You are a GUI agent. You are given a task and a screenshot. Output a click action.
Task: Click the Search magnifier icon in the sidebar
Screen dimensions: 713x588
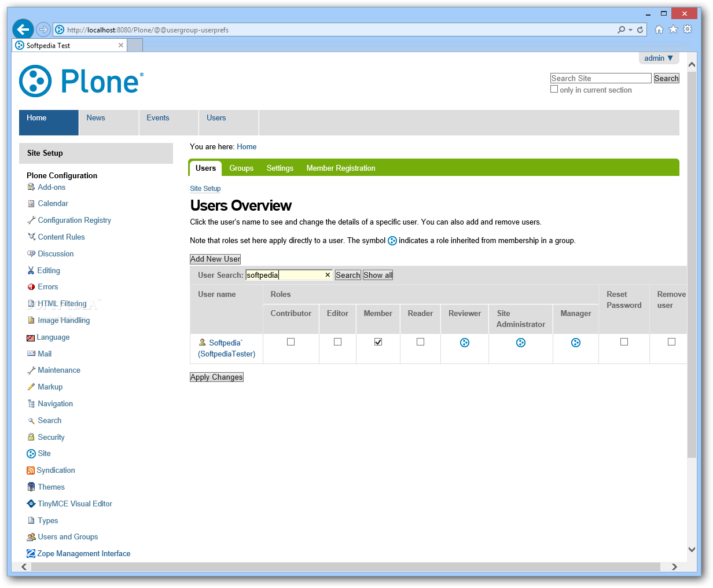pyautogui.click(x=31, y=421)
